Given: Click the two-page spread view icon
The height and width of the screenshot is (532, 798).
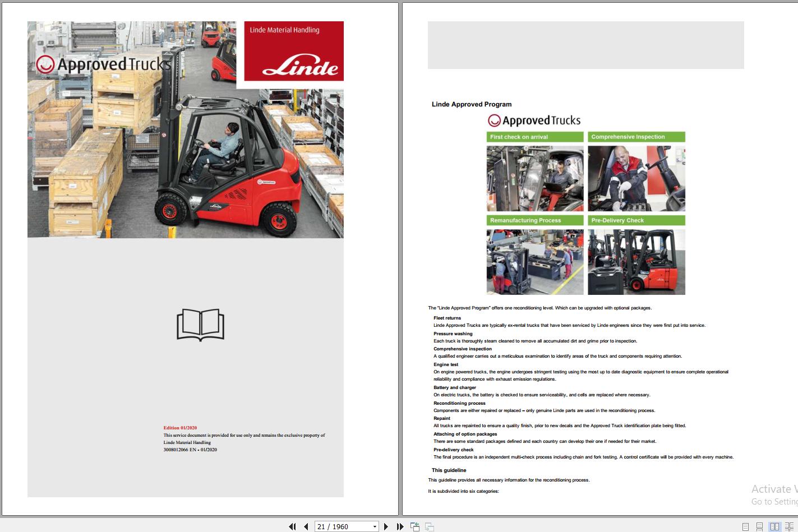Looking at the screenshot, I should click(774, 526).
